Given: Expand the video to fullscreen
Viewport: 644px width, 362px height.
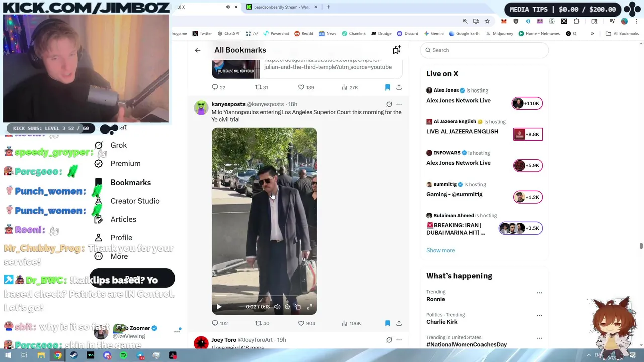Looking at the screenshot, I should 309,307.
